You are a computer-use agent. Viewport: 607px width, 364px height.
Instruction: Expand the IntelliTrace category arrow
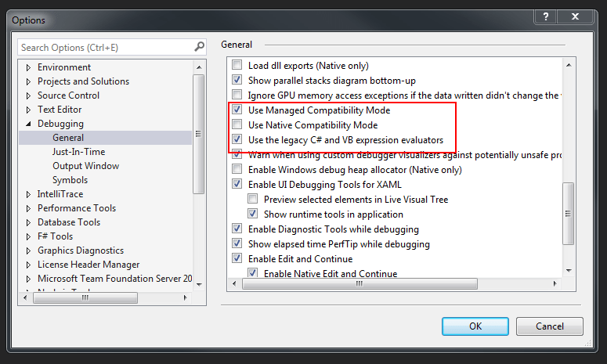[x=30, y=194]
